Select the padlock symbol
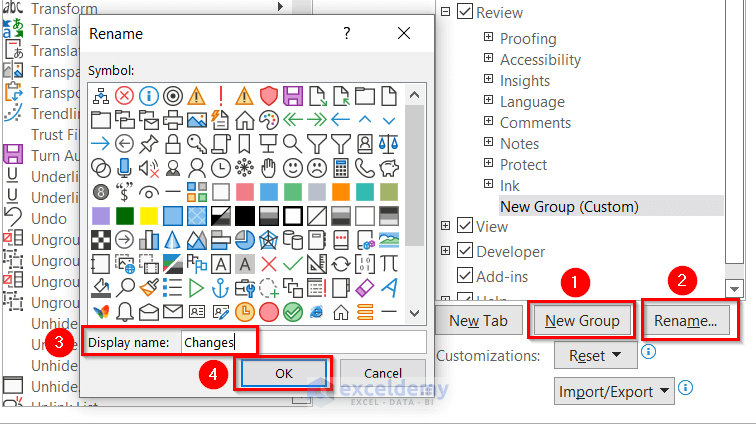This screenshot has width=756, height=424. (x=173, y=144)
